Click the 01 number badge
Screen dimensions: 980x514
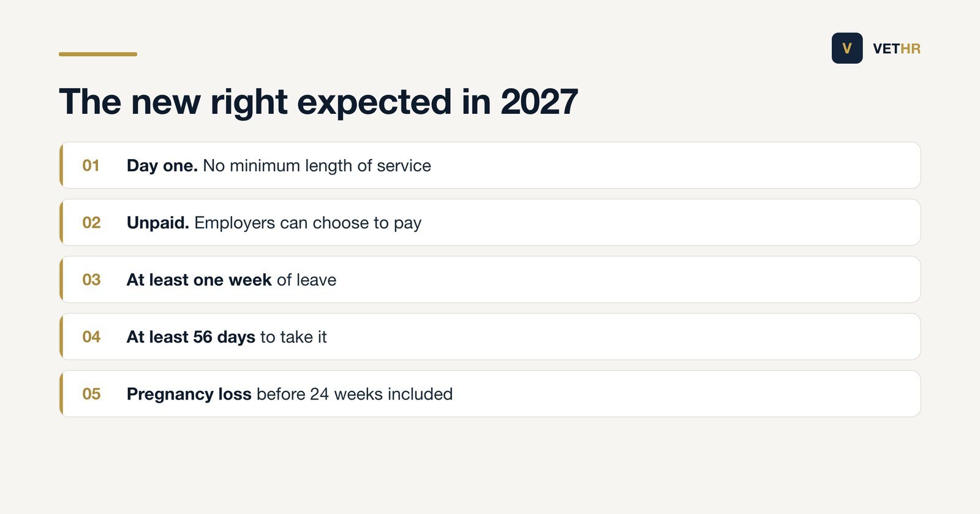tap(91, 166)
